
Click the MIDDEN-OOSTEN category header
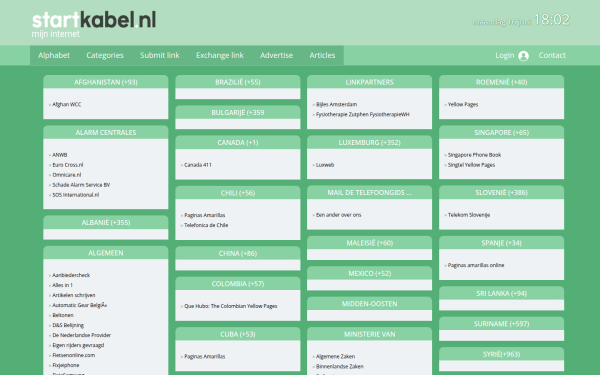(x=369, y=304)
